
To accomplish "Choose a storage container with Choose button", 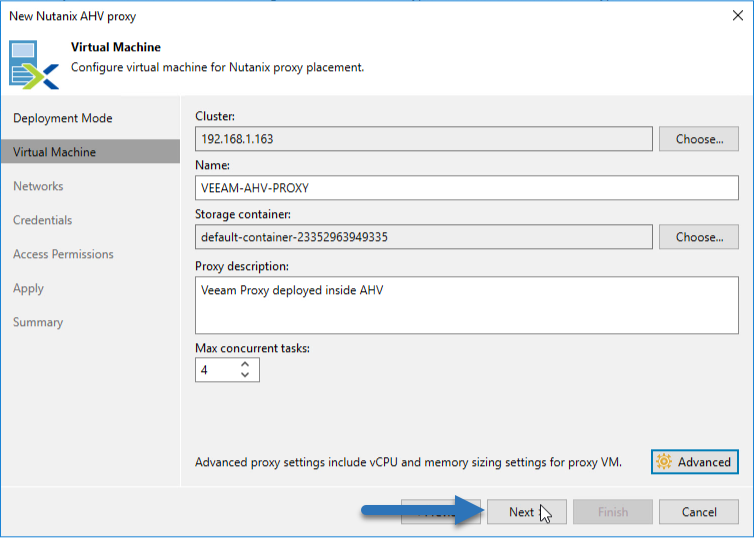I will pos(699,237).
